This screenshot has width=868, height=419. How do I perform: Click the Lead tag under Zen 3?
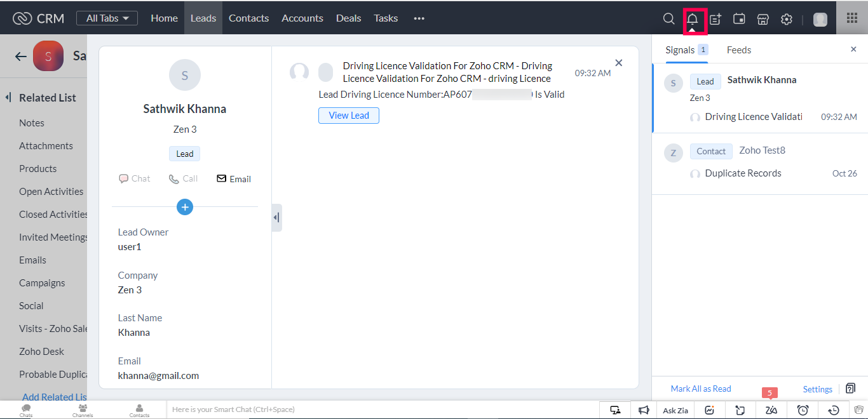point(185,154)
